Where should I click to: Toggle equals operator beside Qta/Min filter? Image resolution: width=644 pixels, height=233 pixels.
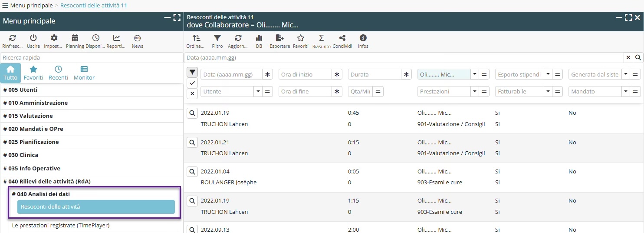378,92
